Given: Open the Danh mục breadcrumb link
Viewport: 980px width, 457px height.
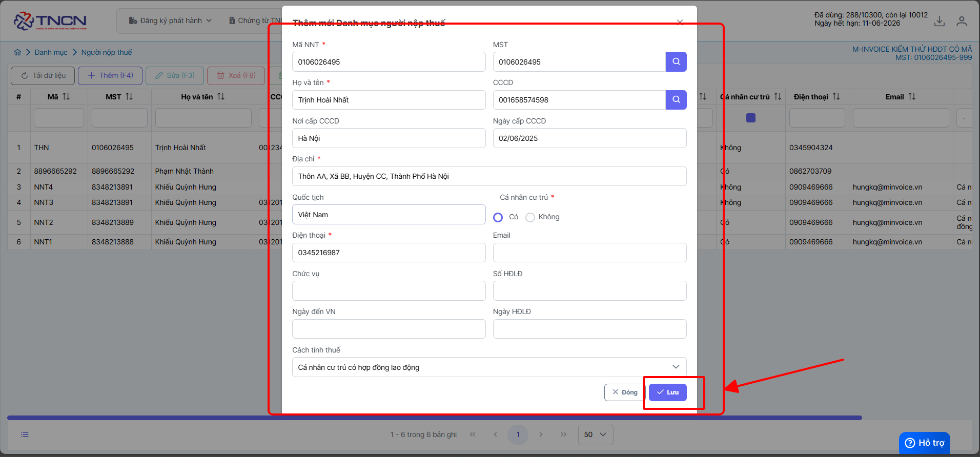Looking at the screenshot, I should (x=51, y=52).
